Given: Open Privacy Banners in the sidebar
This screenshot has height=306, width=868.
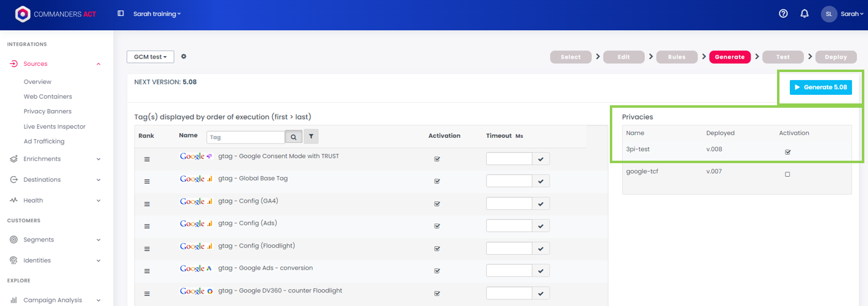Looking at the screenshot, I should 47,111.
